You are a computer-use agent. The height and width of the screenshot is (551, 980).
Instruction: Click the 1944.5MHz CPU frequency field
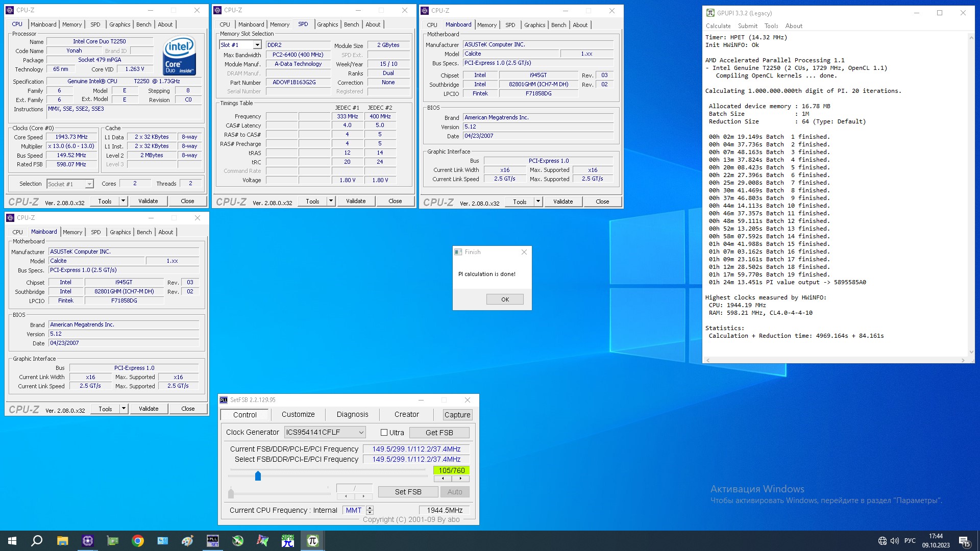[x=445, y=510]
